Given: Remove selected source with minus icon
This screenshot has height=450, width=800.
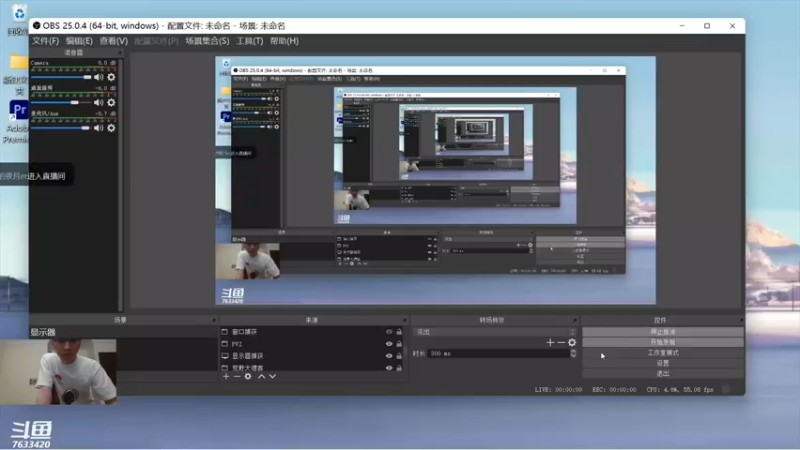Looking at the screenshot, I should (237, 377).
